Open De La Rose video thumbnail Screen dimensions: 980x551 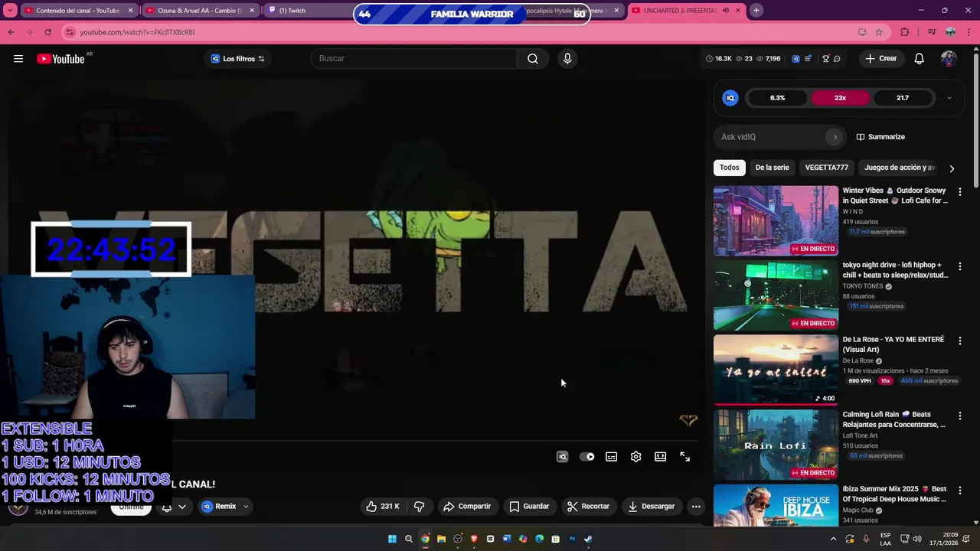[776, 370]
